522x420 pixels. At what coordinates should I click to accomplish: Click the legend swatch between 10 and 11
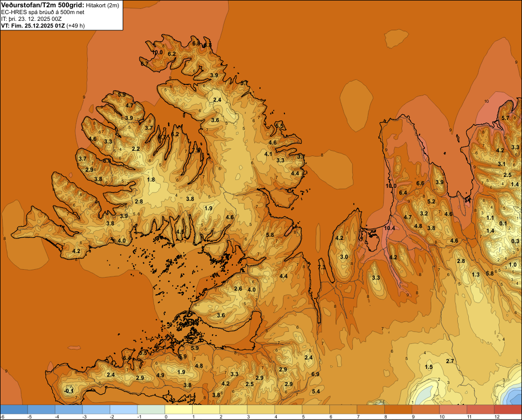(x=453, y=410)
